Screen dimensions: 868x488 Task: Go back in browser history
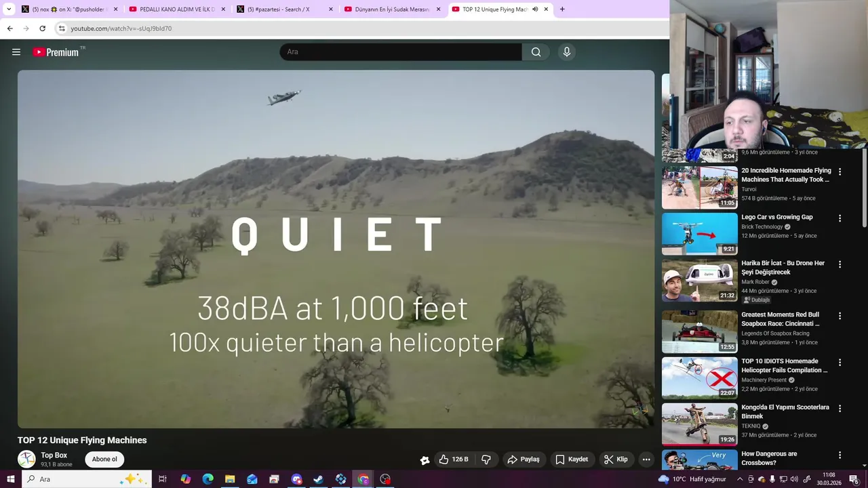pos(9,28)
